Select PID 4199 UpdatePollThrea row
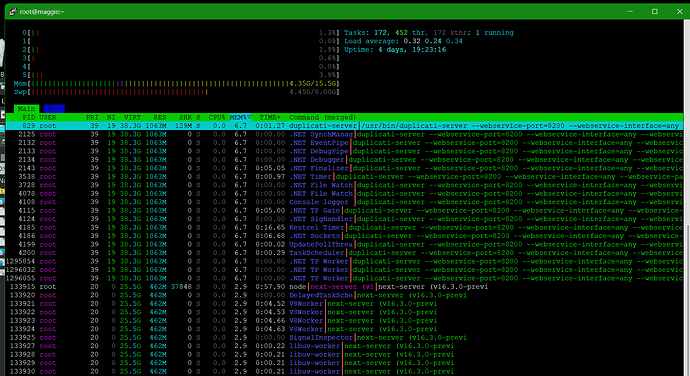Screen dimensions: 690x376 (x=344, y=244)
